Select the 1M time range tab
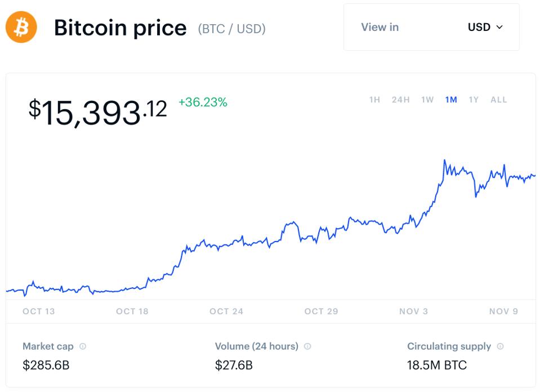The image size is (540, 392). point(451,100)
